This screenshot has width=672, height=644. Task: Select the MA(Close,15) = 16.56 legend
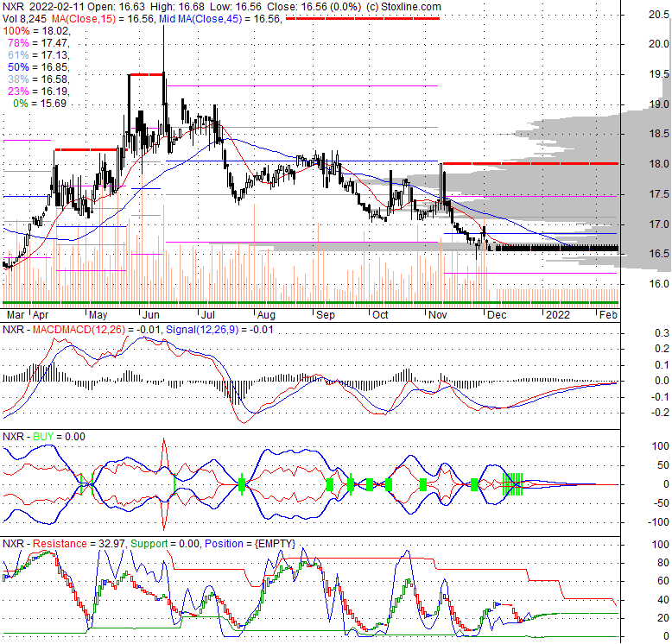pos(104,19)
